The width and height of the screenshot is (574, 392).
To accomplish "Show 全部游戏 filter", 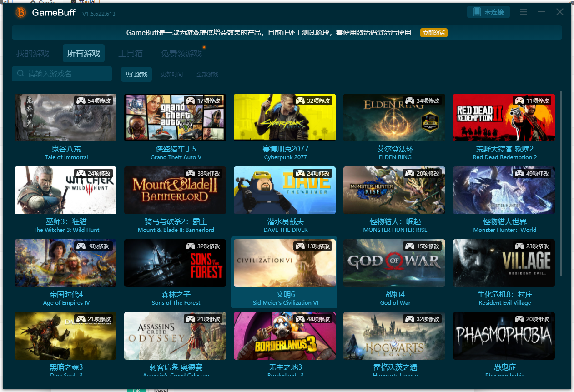I will pos(207,74).
